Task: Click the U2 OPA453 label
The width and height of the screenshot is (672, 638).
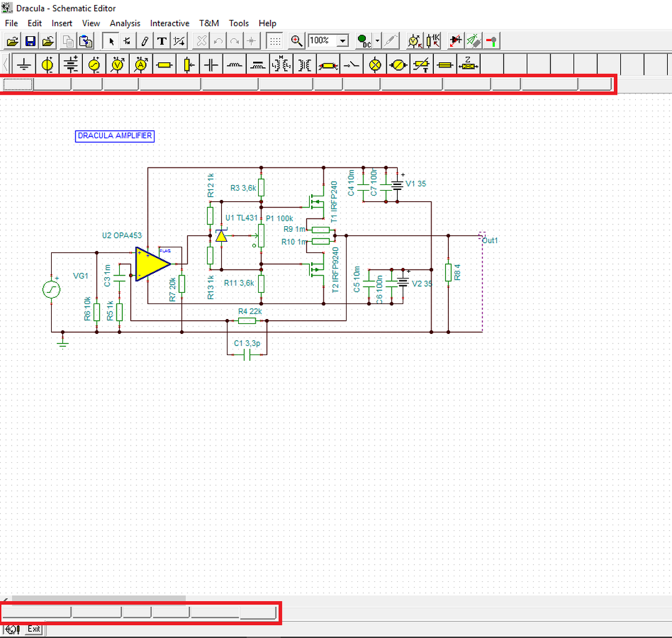Action: click(x=122, y=236)
